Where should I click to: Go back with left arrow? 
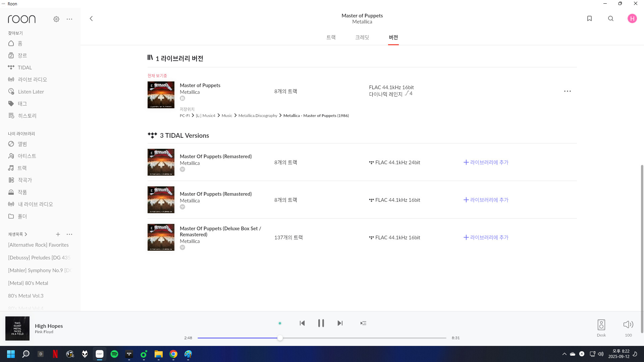point(91,18)
